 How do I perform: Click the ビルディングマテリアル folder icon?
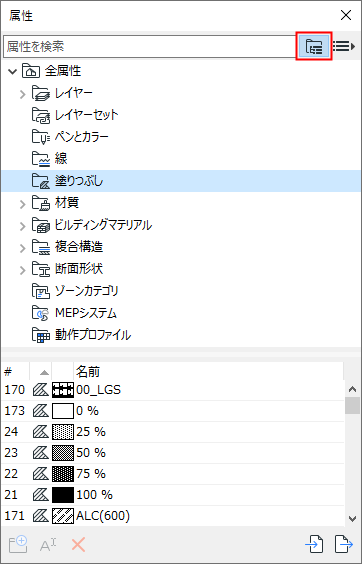tap(41, 226)
